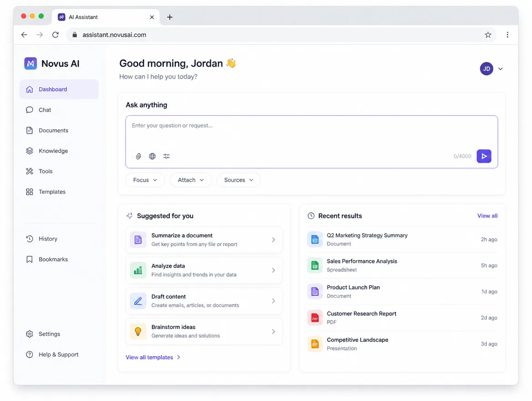The height and width of the screenshot is (401, 532).
Task: Open Q2 Marketing Strategy Summary result
Action: coord(402,239)
